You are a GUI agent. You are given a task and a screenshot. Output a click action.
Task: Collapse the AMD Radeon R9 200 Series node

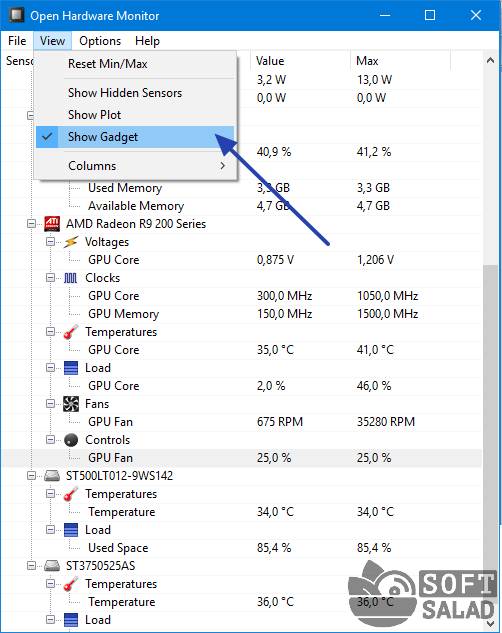[31, 224]
